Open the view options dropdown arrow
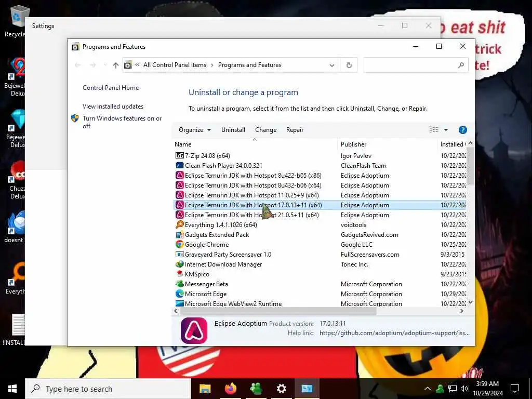This screenshot has height=399, width=532. coord(446,130)
